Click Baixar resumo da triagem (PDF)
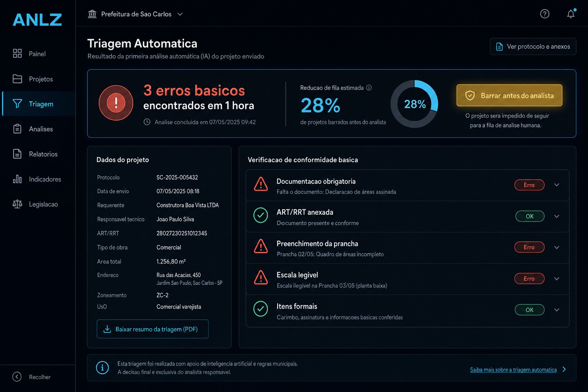This screenshot has height=392, width=588. point(152,329)
